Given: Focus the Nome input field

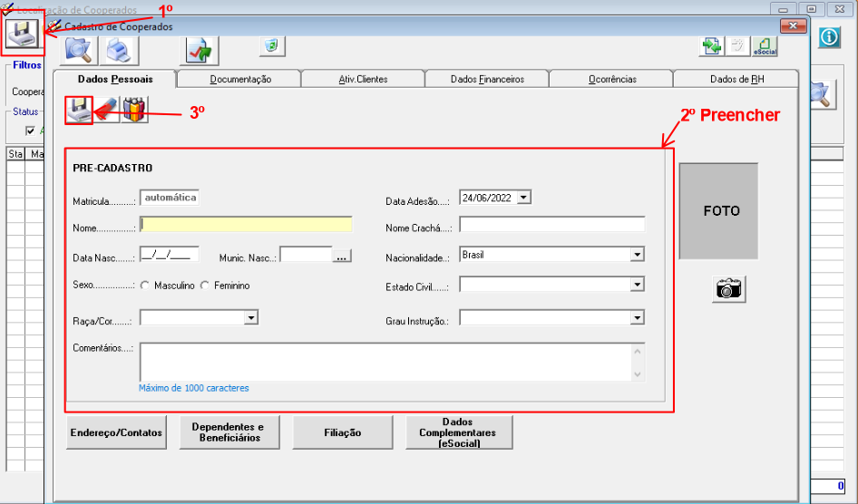Looking at the screenshot, I should [246, 225].
